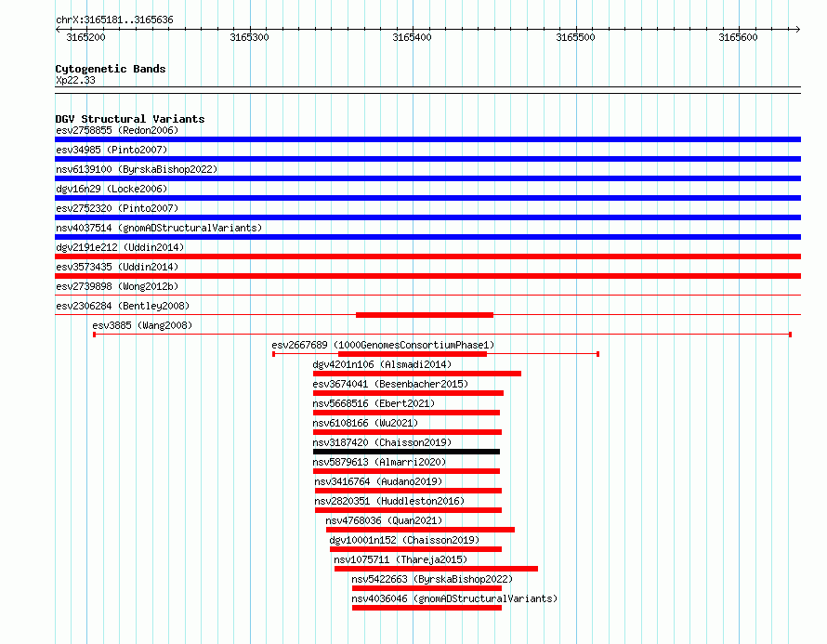Select nsv5422663 (ByrskaBishop2022) label
The width and height of the screenshot is (827, 644).
point(432,579)
